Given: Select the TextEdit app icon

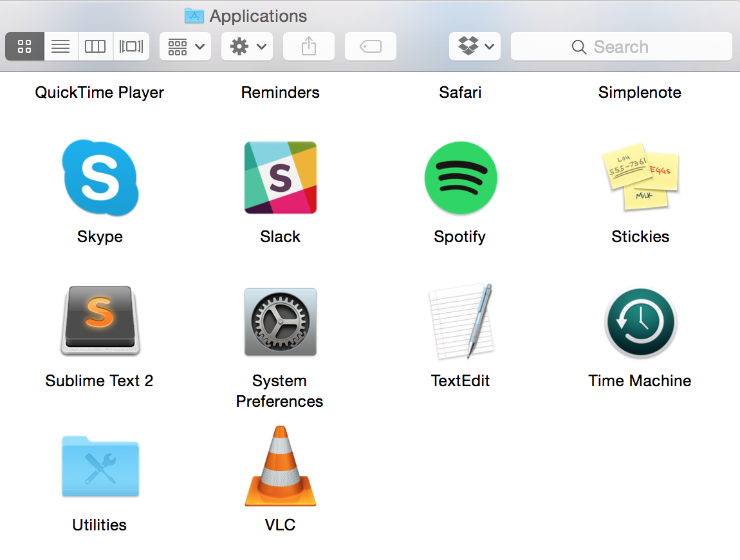Looking at the screenshot, I should 461,321.
